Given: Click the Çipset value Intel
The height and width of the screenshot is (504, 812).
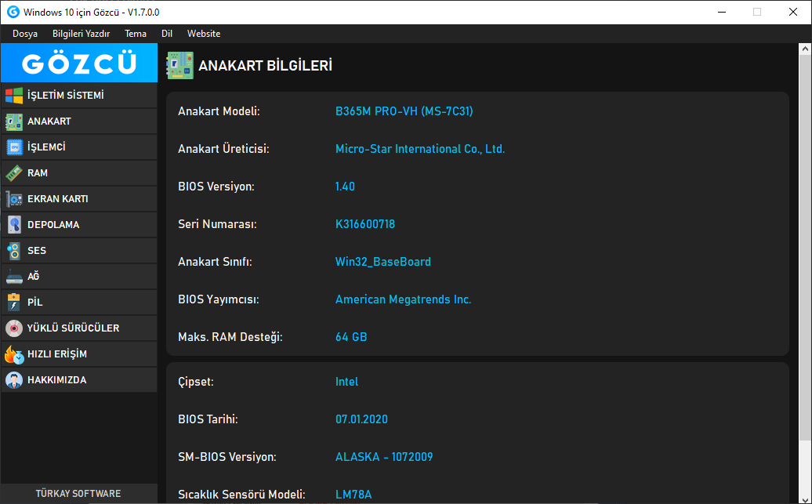Looking at the screenshot, I should coord(346,382).
